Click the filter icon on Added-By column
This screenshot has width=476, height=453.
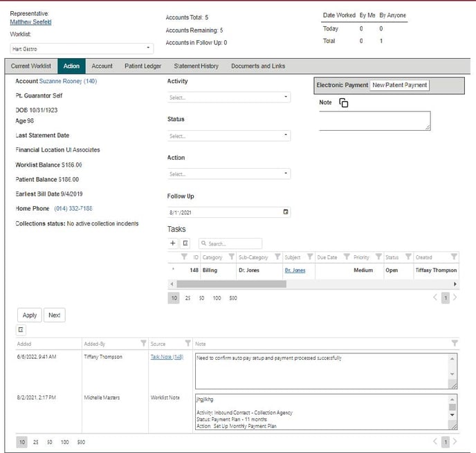143,344
